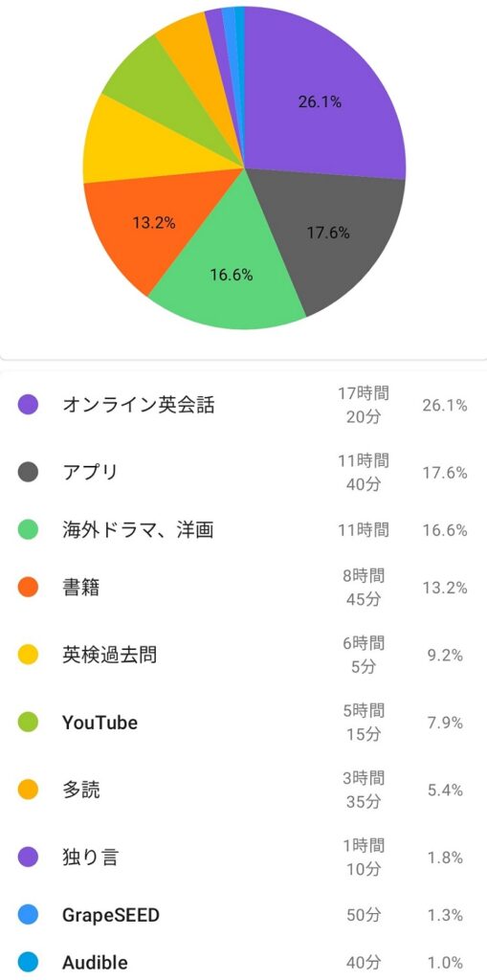Click the green dot beside 海外ドラマ、洋画
Screen dimensions: 487x980
click(x=28, y=530)
